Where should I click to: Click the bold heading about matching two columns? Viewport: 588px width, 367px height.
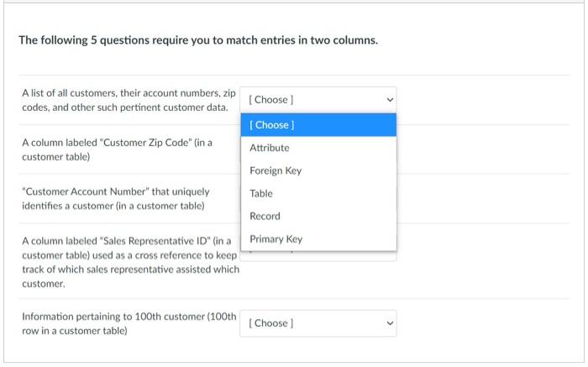click(x=198, y=40)
